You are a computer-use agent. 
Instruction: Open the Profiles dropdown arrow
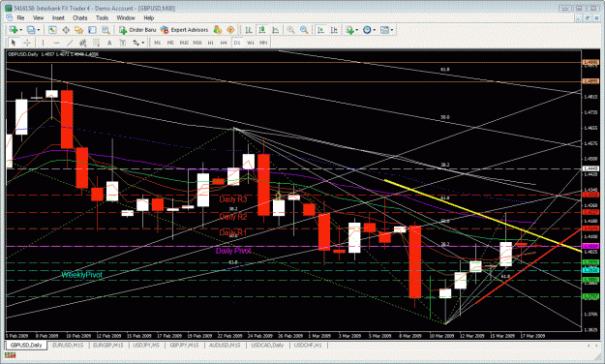(x=38, y=30)
